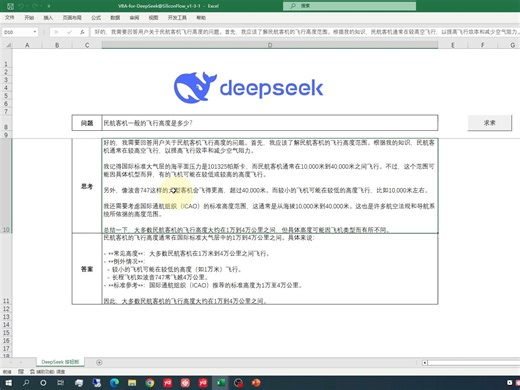Select column F header
Image resolution: width=520 pixels, height=390 pixels.
[483, 45]
